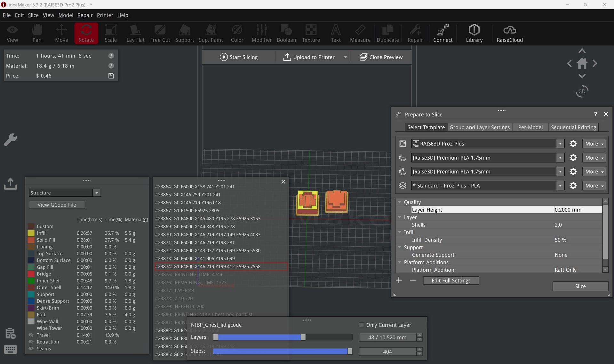Collapse the Quality settings group
Screen dimensions: 614x364
point(400,202)
